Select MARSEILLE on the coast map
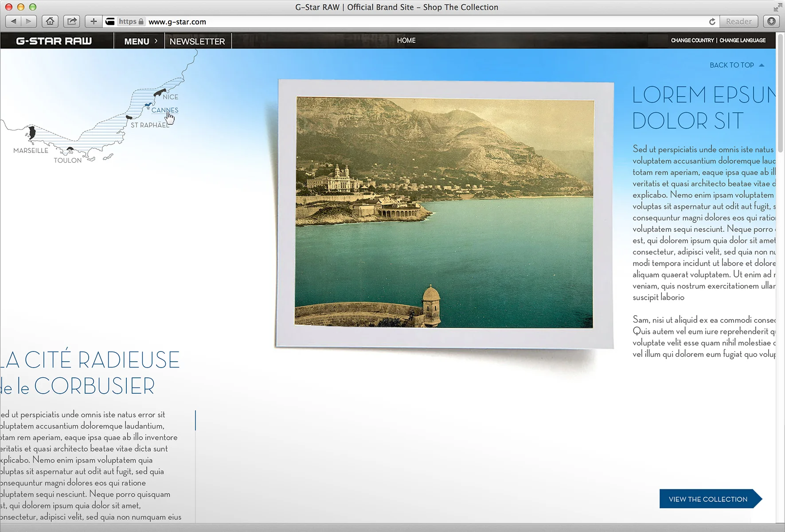 tap(31, 151)
